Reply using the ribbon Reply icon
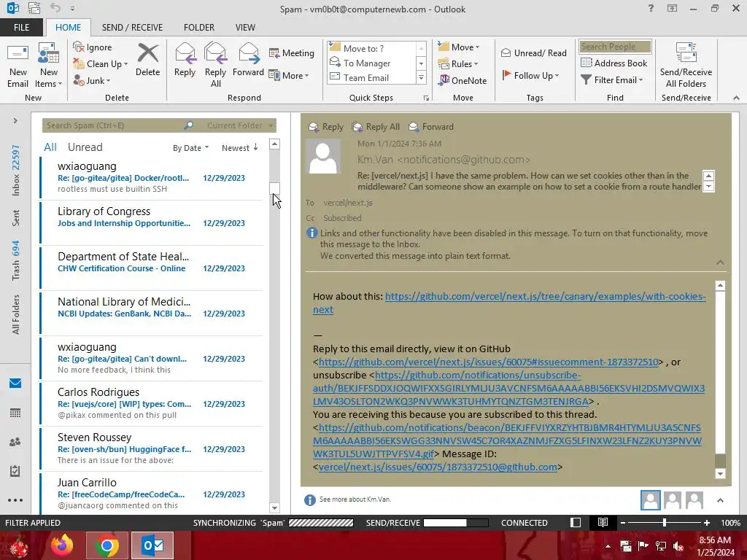The width and height of the screenshot is (747, 560). coord(185,60)
